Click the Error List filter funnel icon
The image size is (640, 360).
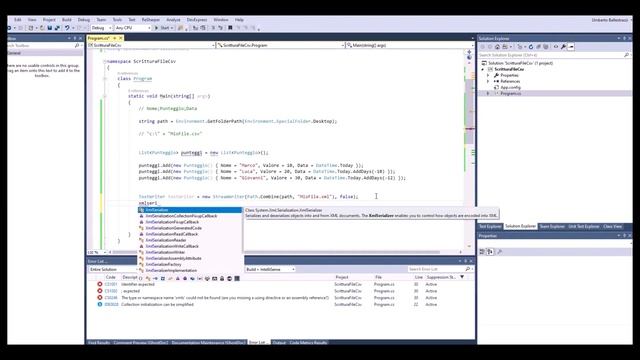point(462,277)
